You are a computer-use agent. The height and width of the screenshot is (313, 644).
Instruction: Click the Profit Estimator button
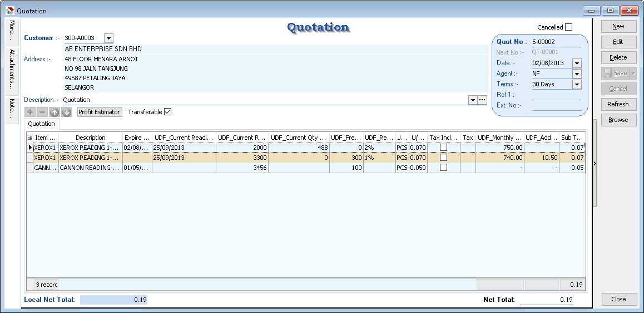99,112
